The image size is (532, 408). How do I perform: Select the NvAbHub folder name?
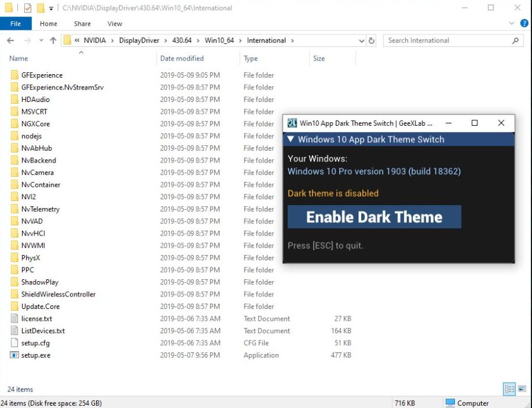(37, 148)
